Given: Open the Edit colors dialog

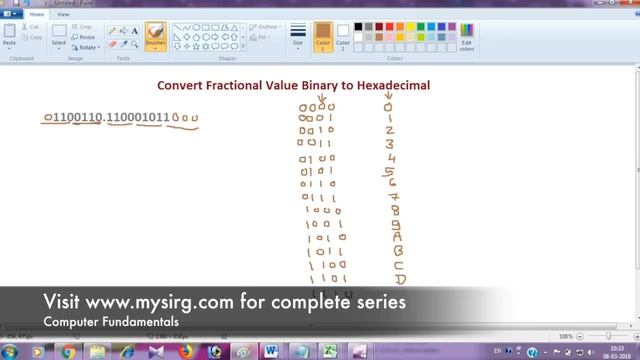Looking at the screenshot, I should click(x=467, y=37).
